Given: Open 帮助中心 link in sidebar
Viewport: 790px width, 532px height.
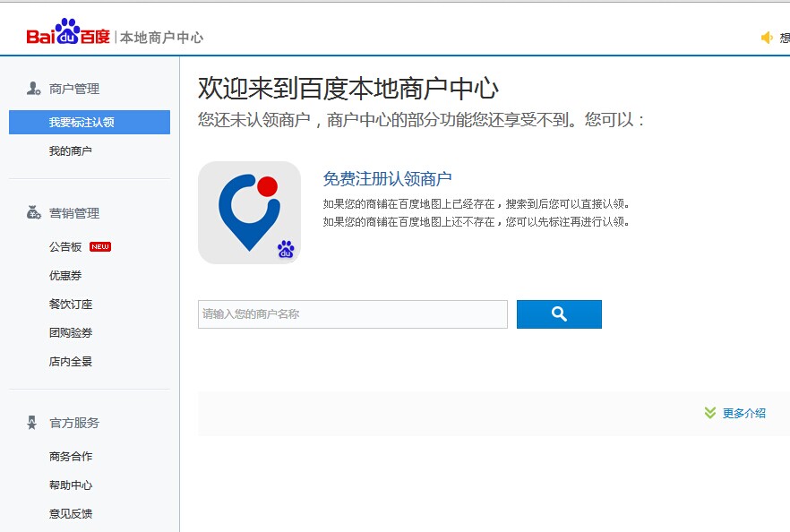Looking at the screenshot, I should [x=71, y=485].
